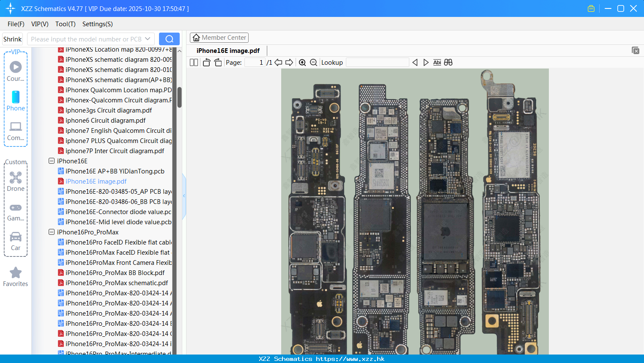Open the Car category
The width and height of the screenshot is (644, 363).
(16, 241)
